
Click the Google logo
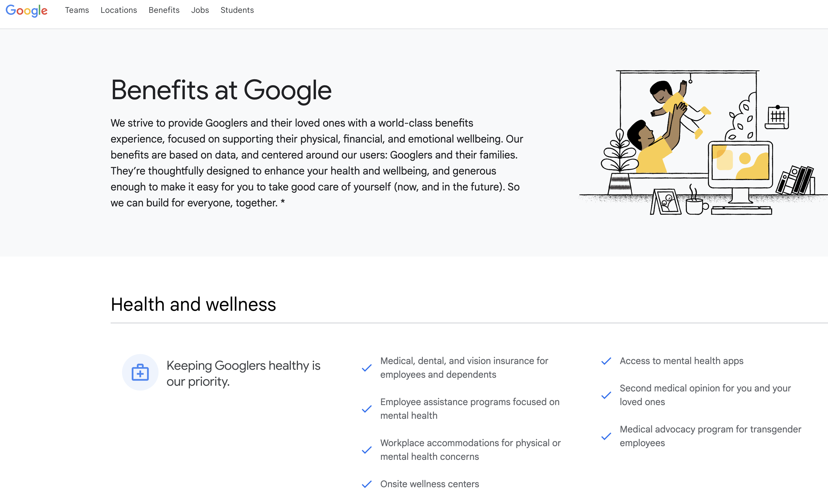click(x=27, y=11)
